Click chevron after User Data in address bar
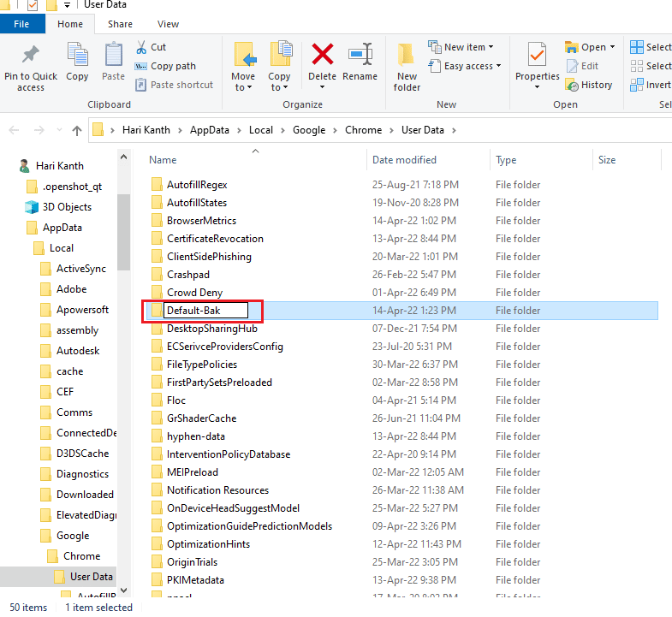The width and height of the screenshot is (672, 617). point(454,130)
